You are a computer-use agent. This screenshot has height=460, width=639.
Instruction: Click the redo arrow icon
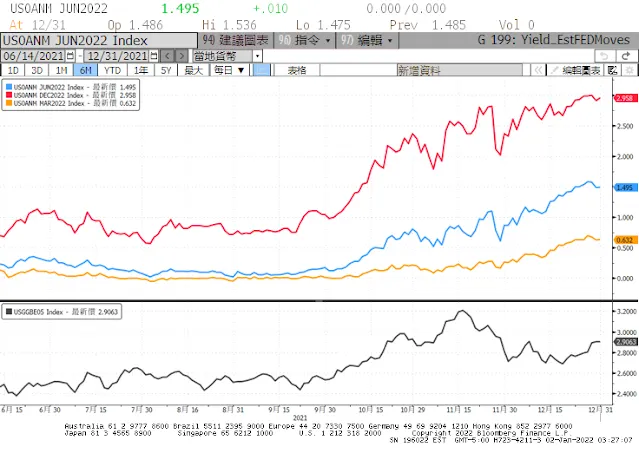[626, 56]
